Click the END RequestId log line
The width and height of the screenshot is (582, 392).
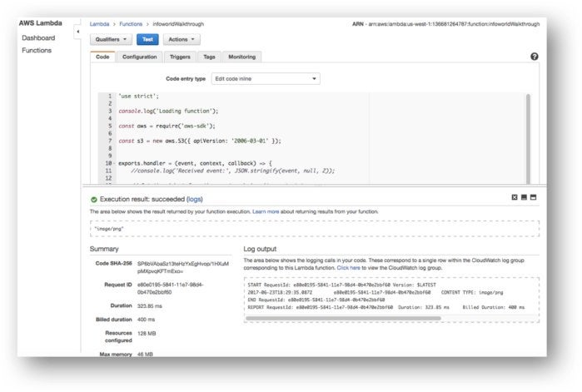316,300
